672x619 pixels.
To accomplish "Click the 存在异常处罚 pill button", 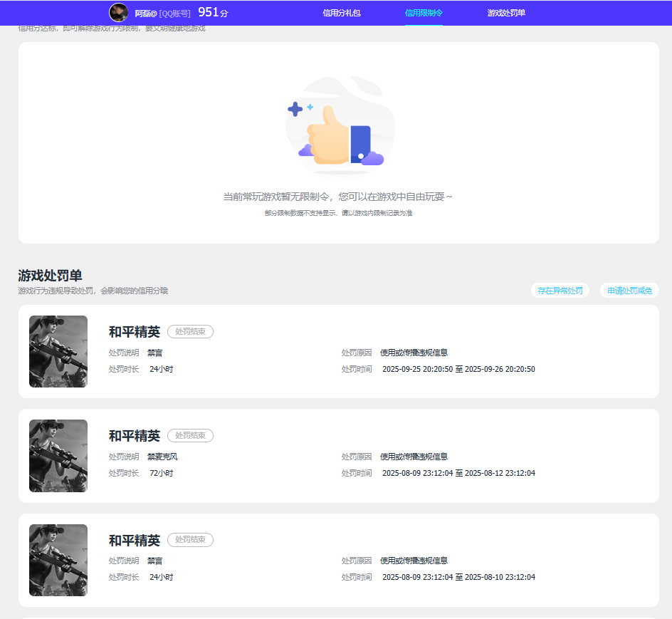I will tap(560, 290).
